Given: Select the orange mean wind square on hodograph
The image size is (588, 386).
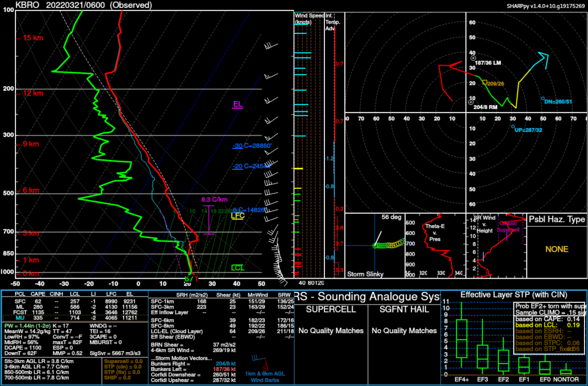Looking at the screenshot, I should pos(485,83).
